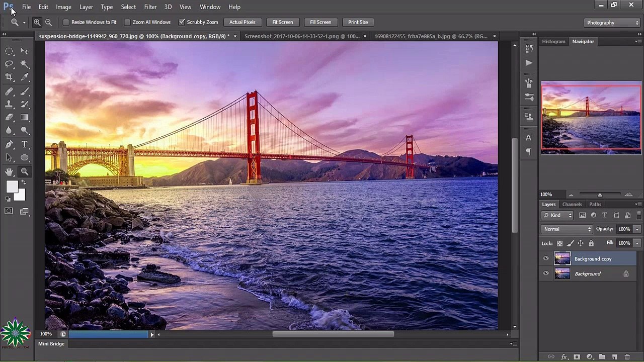Open the layer filter Kind dropdown

point(557,215)
